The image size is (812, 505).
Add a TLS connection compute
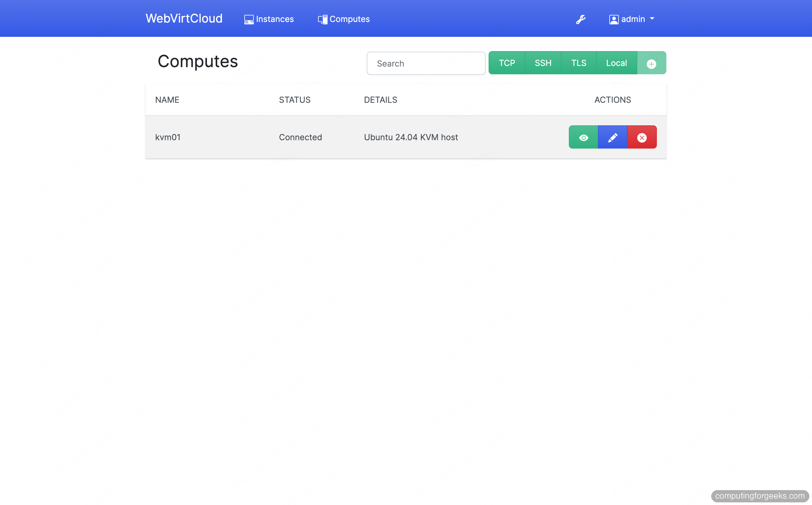(x=579, y=63)
